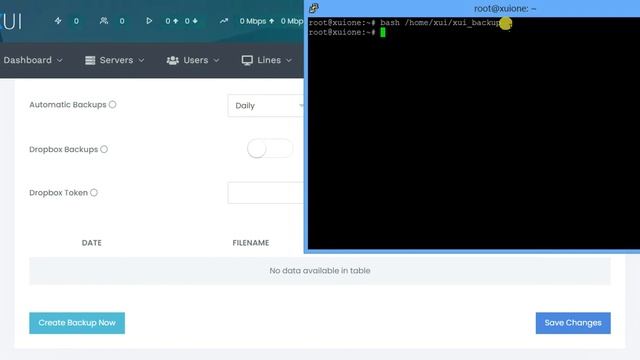This screenshot has height=360, width=640.
Task: Click the info icon next to Dropbox Backups
Action: [104, 149]
